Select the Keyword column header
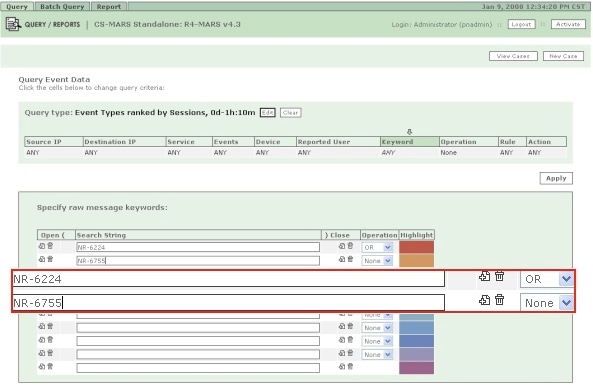The height and width of the screenshot is (386, 593). (409, 142)
